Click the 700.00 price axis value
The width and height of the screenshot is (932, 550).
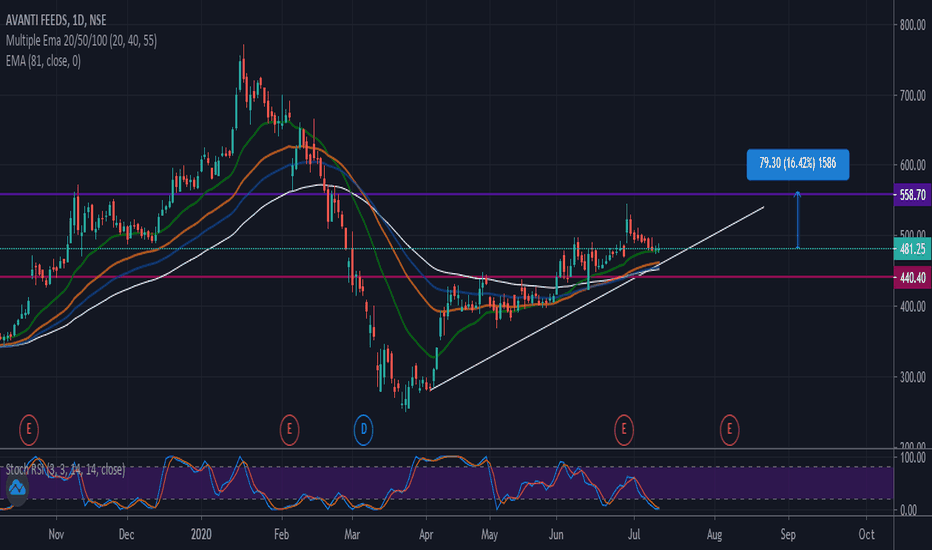[912, 95]
